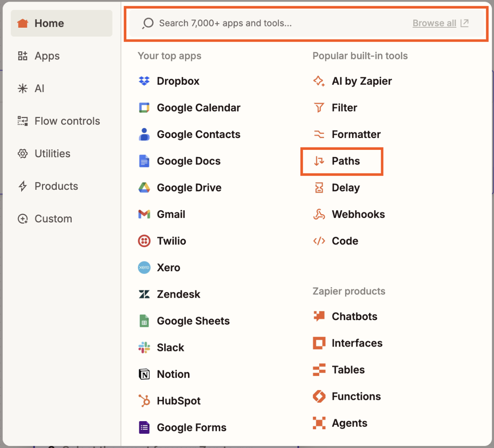Select the Dropbox label
The height and width of the screenshot is (448, 494).
178,81
